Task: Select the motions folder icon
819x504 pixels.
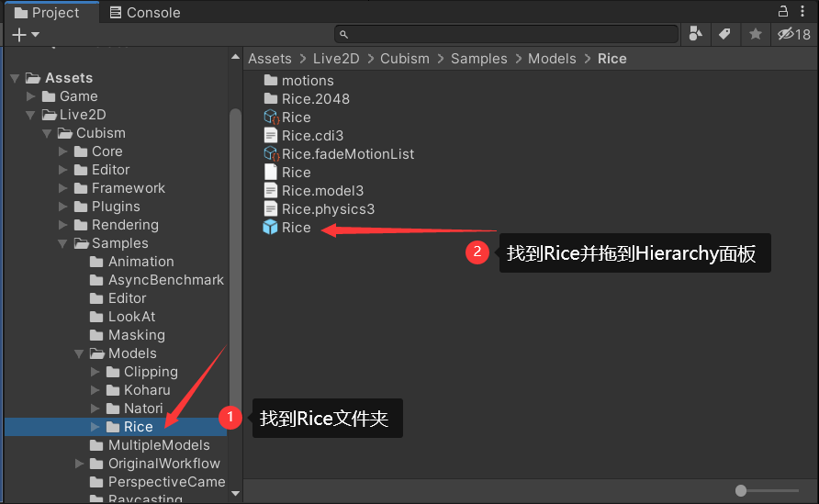Action: [x=271, y=81]
